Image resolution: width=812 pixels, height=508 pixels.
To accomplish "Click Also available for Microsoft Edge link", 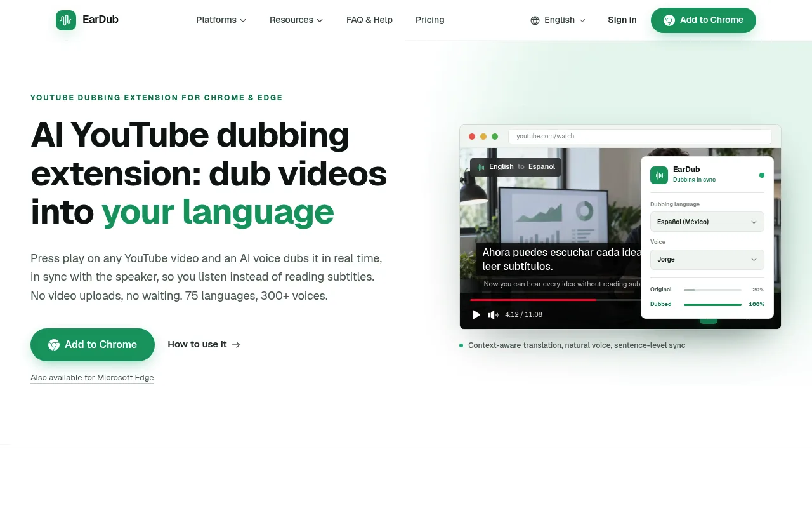I will click(92, 378).
